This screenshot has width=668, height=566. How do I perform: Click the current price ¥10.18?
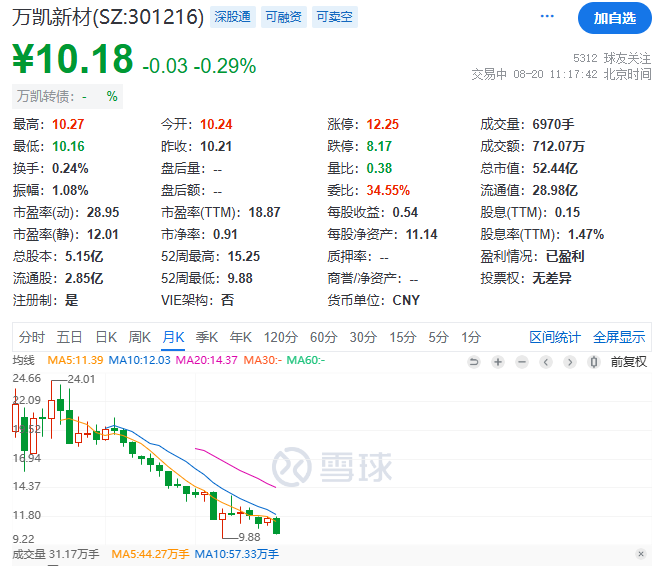tap(73, 59)
